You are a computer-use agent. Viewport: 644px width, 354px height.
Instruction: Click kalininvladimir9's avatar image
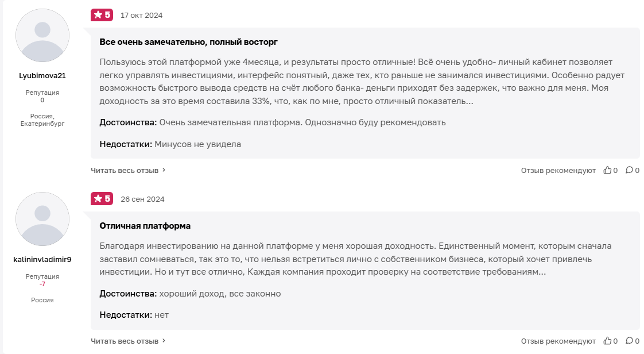(42, 220)
